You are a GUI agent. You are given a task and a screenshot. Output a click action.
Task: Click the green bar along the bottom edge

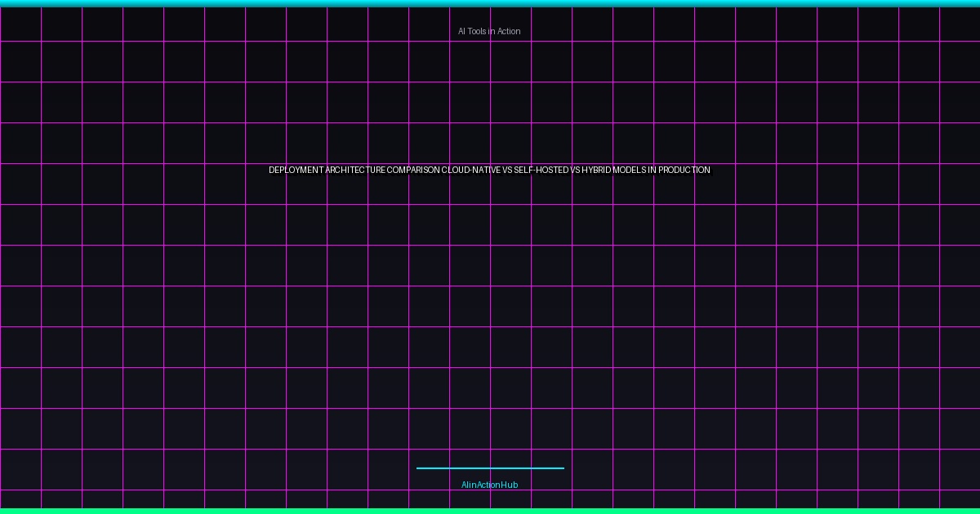point(490,511)
